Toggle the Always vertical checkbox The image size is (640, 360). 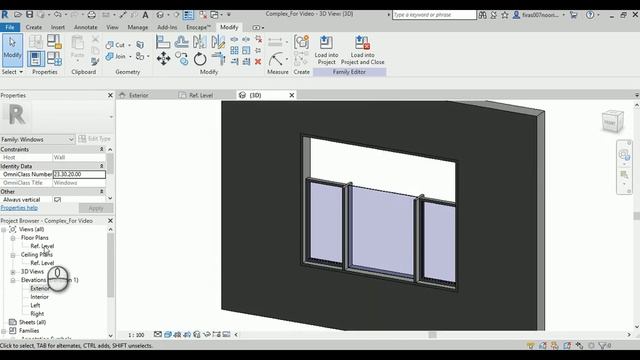click(x=57, y=200)
